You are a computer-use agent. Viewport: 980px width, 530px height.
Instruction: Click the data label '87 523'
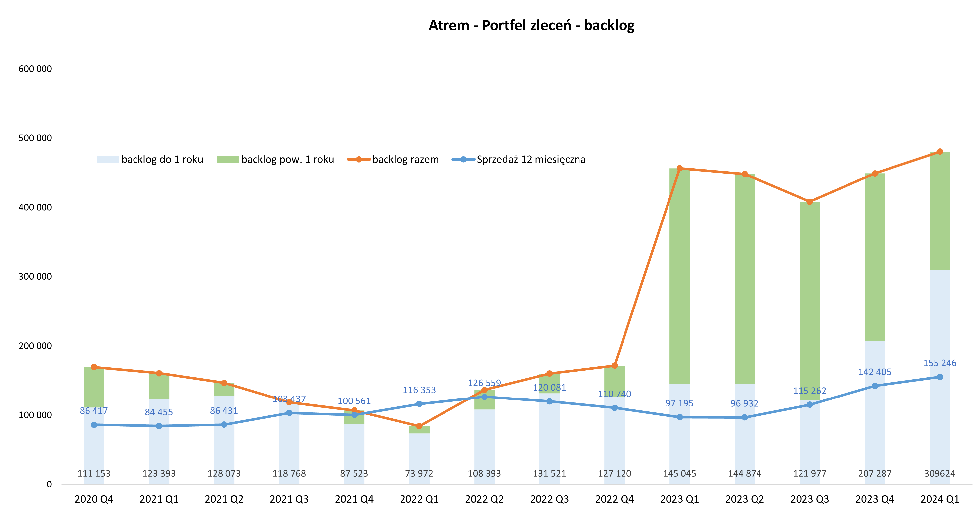354,474
